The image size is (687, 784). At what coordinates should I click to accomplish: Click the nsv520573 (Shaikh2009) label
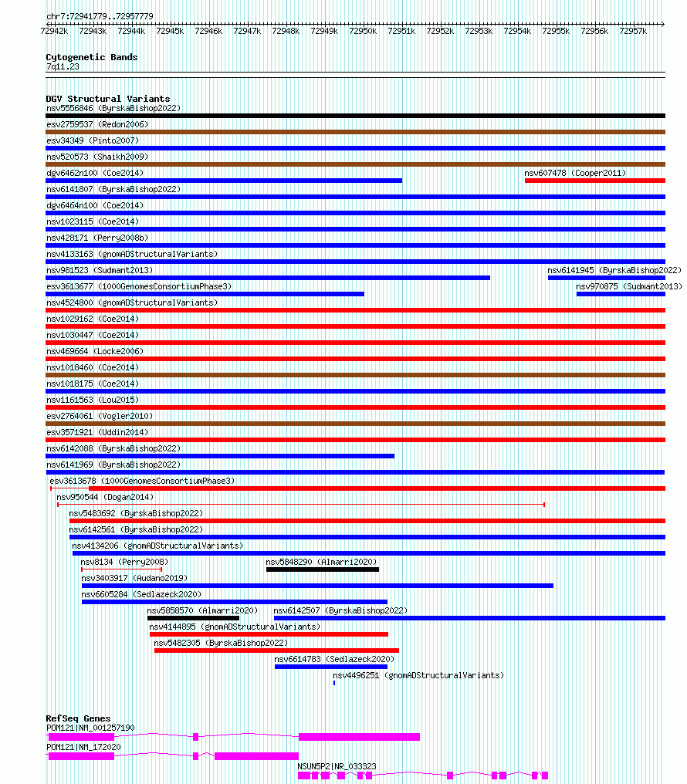[x=97, y=157]
